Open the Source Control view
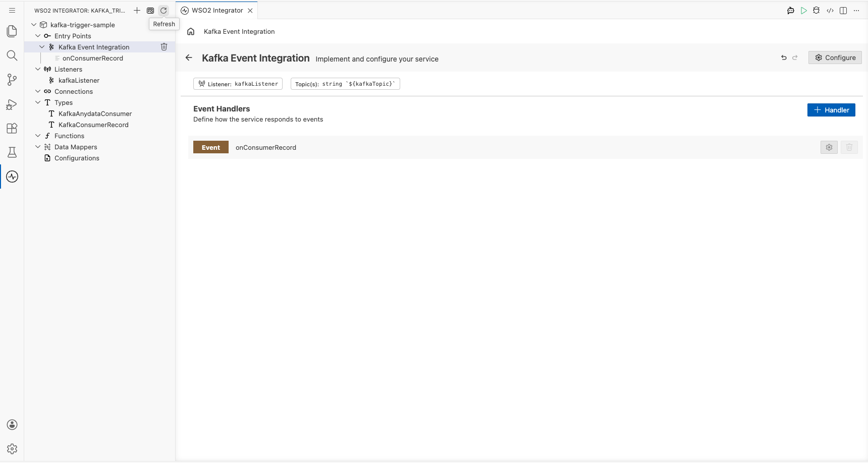 tap(12, 80)
